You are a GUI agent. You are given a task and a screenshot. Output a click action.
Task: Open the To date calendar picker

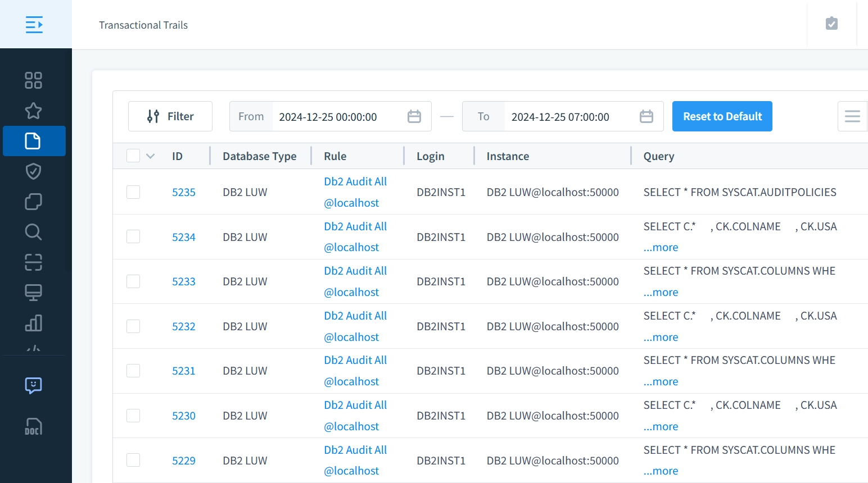(647, 116)
